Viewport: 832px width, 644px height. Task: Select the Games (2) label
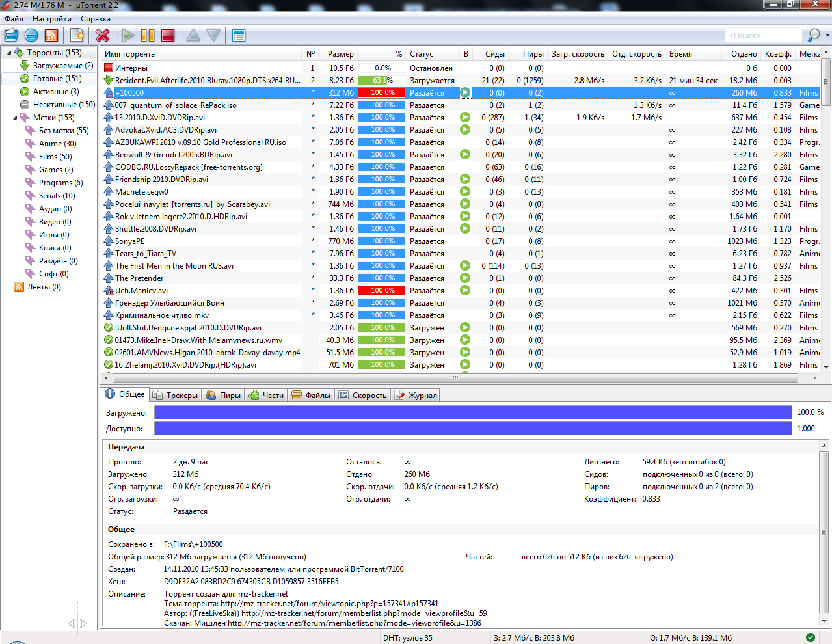[x=49, y=170]
